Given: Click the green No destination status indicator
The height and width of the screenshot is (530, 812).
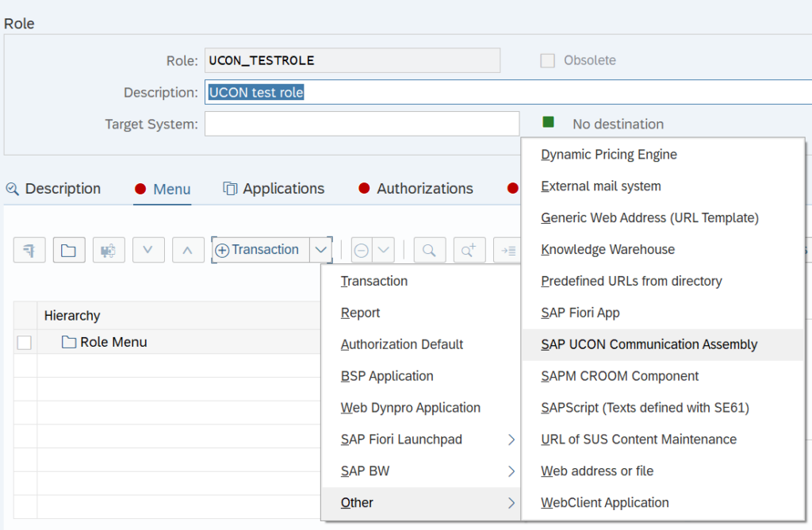Looking at the screenshot, I should (549, 122).
